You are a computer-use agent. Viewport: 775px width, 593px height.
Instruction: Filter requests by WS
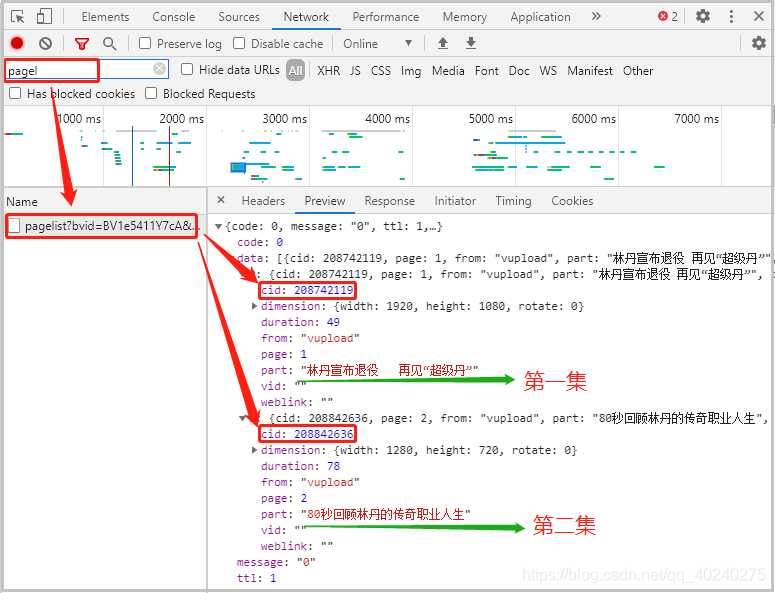click(548, 71)
